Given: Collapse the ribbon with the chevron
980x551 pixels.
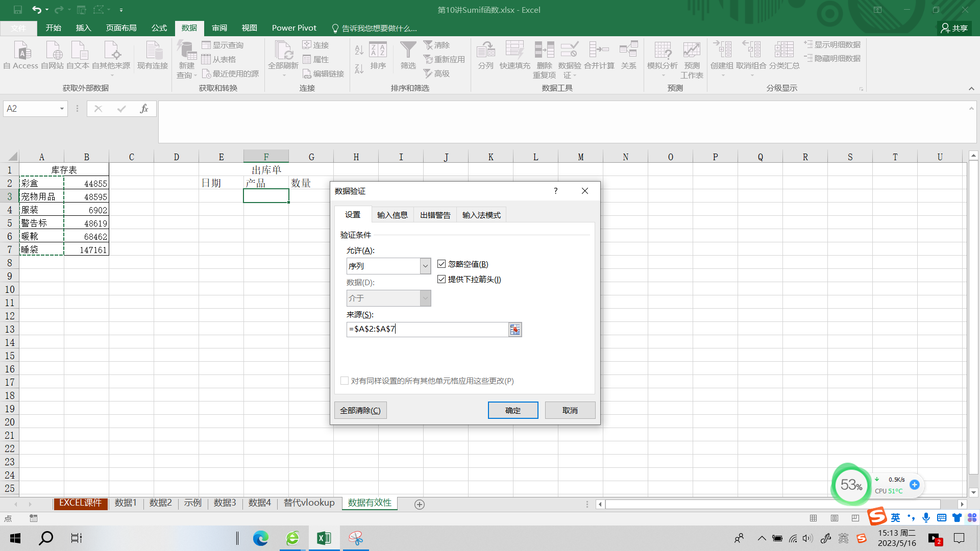Looking at the screenshot, I should (x=971, y=88).
